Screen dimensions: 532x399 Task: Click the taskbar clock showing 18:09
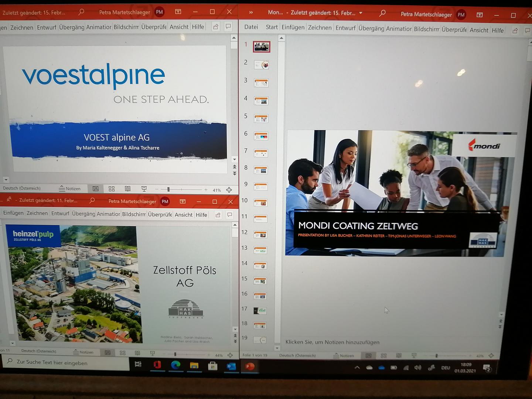pyautogui.click(x=465, y=367)
